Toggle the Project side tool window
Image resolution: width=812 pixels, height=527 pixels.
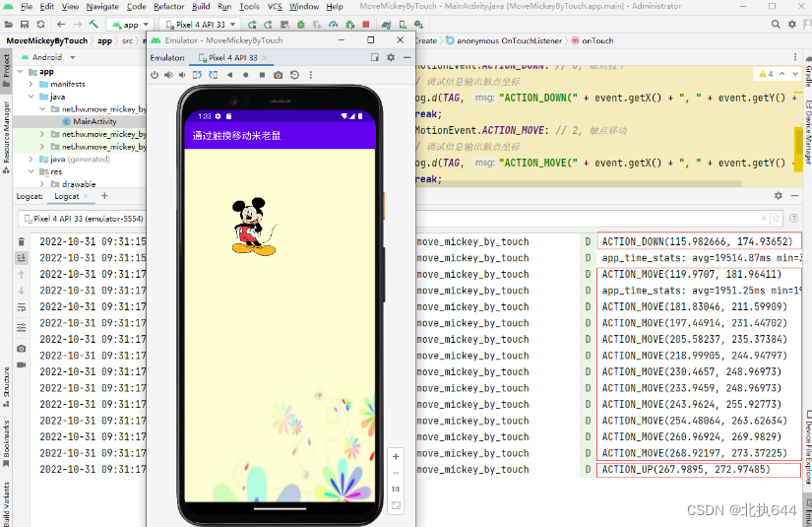tap(6, 71)
